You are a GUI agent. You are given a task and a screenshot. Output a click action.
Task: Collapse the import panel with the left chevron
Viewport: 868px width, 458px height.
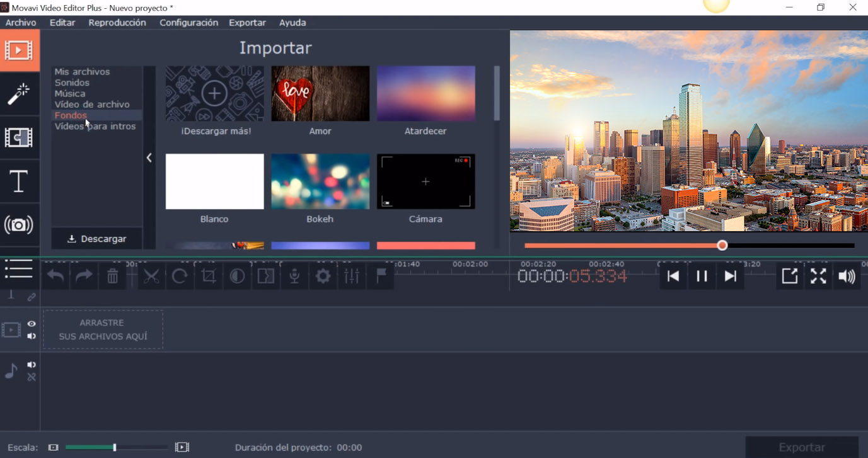pyautogui.click(x=149, y=157)
